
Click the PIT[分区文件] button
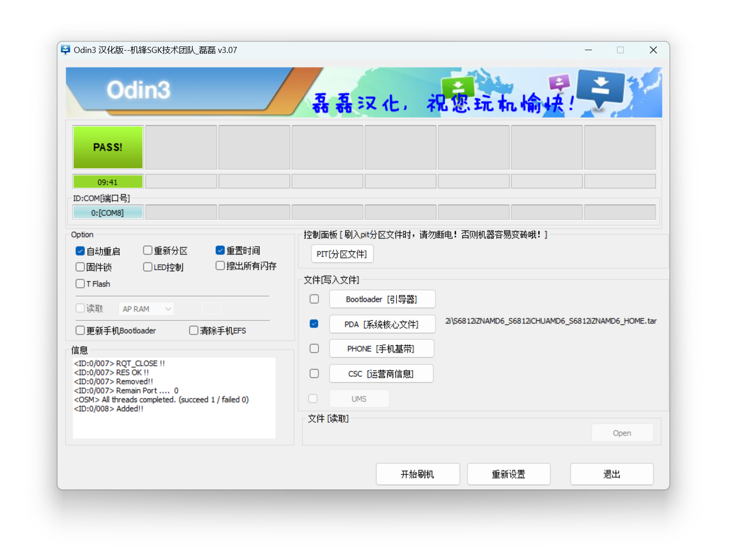click(342, 254)
